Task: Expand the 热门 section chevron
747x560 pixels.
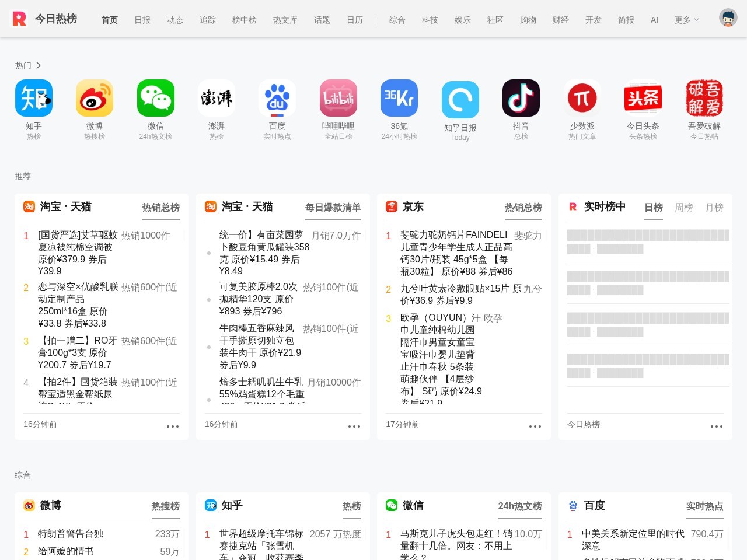Action: pos(39,65)
